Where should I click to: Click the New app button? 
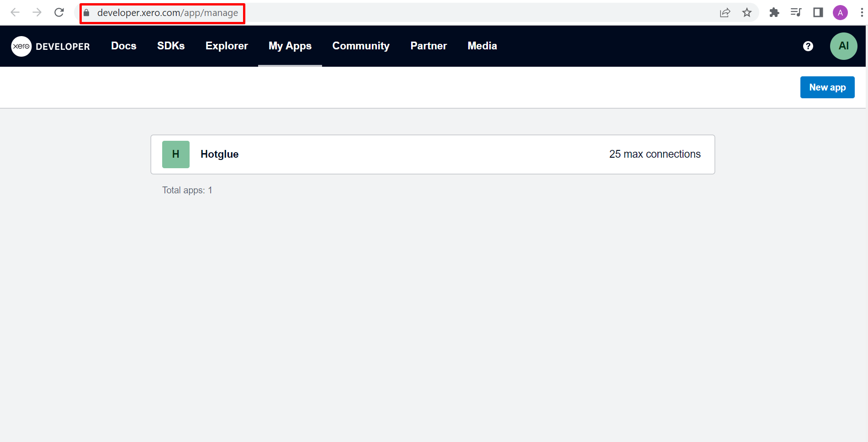tap(827, 87)
